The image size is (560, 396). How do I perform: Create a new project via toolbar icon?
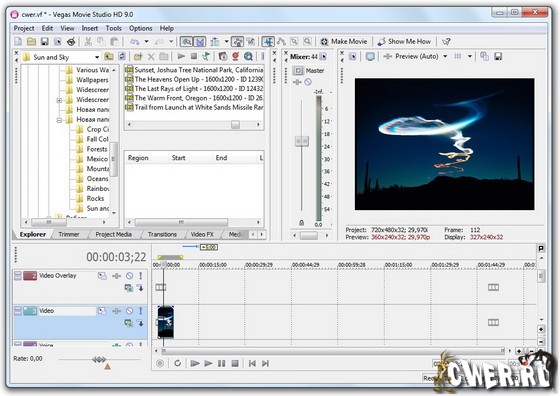[x=18, y=42]
